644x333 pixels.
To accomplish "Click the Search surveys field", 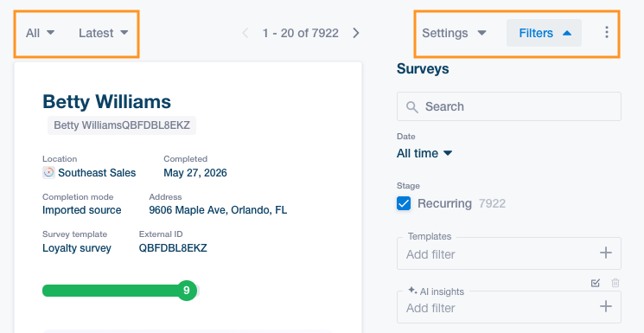I will [509, 106].
